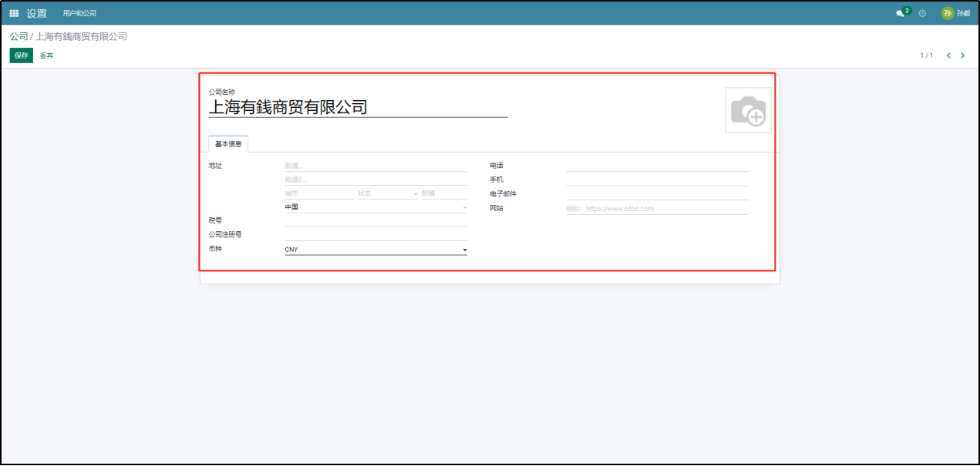Click the 设置 app title
Screen dimensions: 980x466
pyautogui.click(x=37, y=14)
